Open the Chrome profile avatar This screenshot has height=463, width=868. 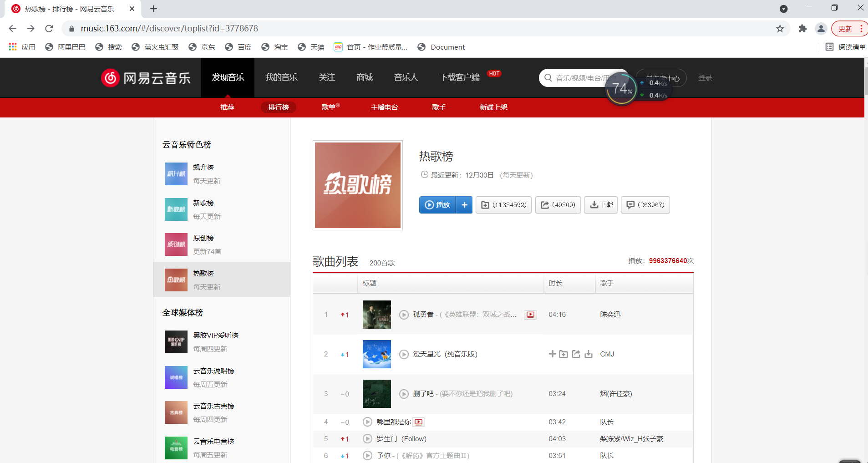(821, 29)
